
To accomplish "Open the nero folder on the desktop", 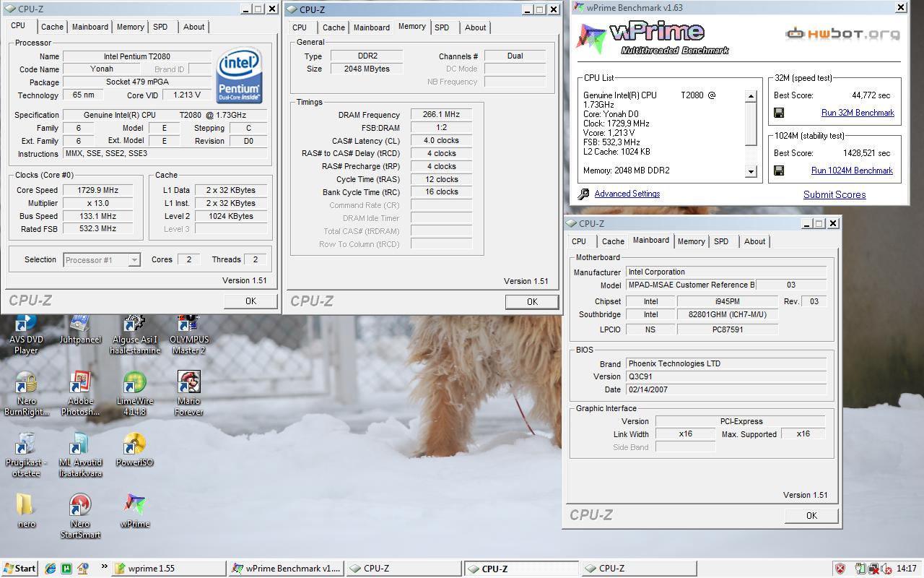I will (26, 511).
